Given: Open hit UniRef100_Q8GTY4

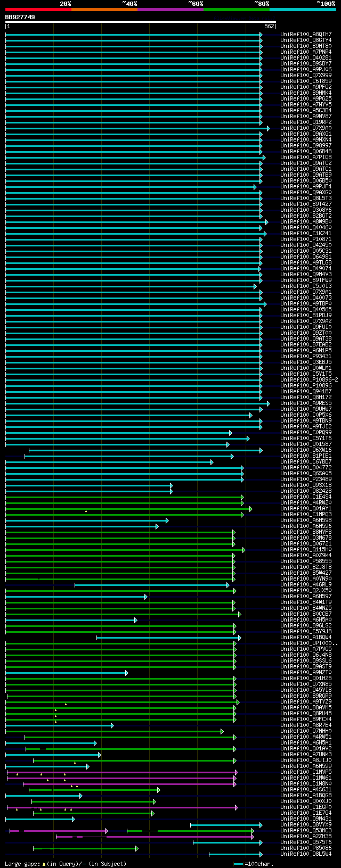Looking at the screenshot, I should point(306,40).
